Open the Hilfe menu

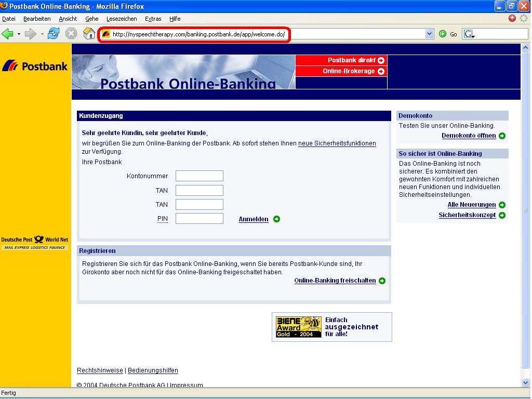tap(175, 19)
